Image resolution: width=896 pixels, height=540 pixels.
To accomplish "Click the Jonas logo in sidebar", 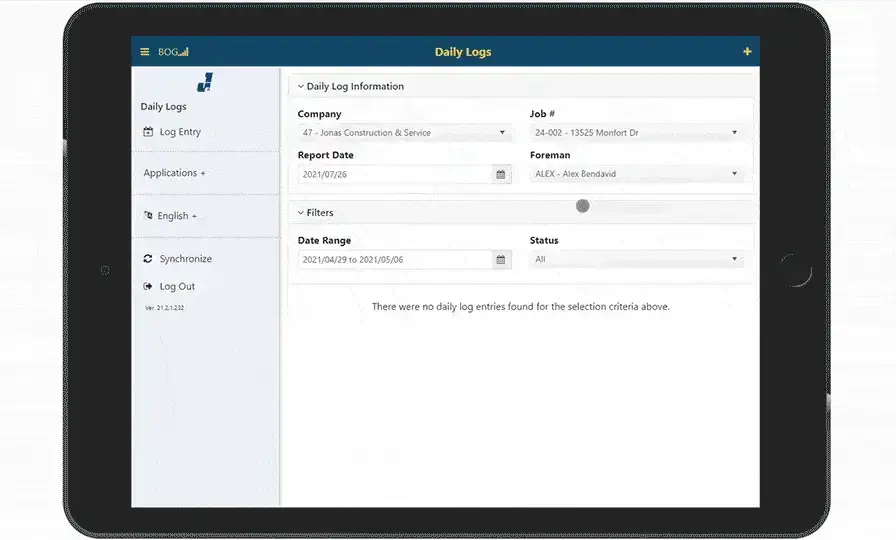I will click(x=205, y=83).
